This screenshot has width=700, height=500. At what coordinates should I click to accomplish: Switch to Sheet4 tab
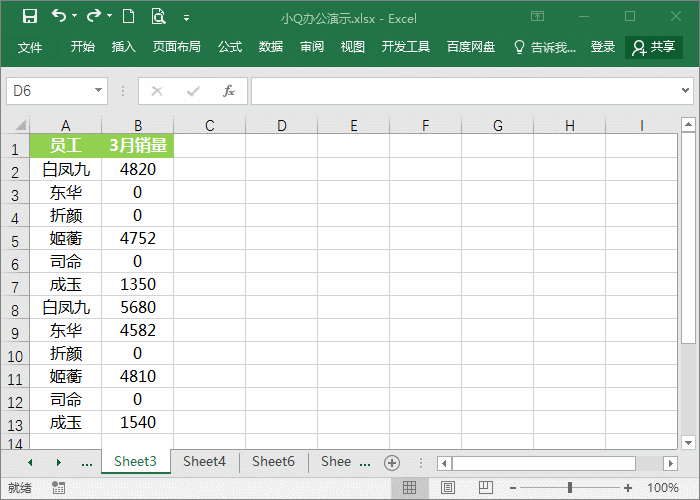pos(204,461)
